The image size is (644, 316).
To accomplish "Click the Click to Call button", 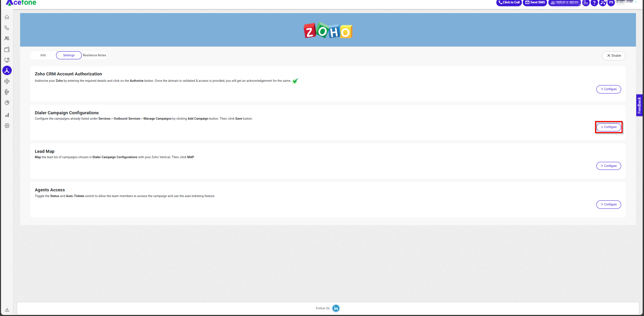I will pos(509,3).
